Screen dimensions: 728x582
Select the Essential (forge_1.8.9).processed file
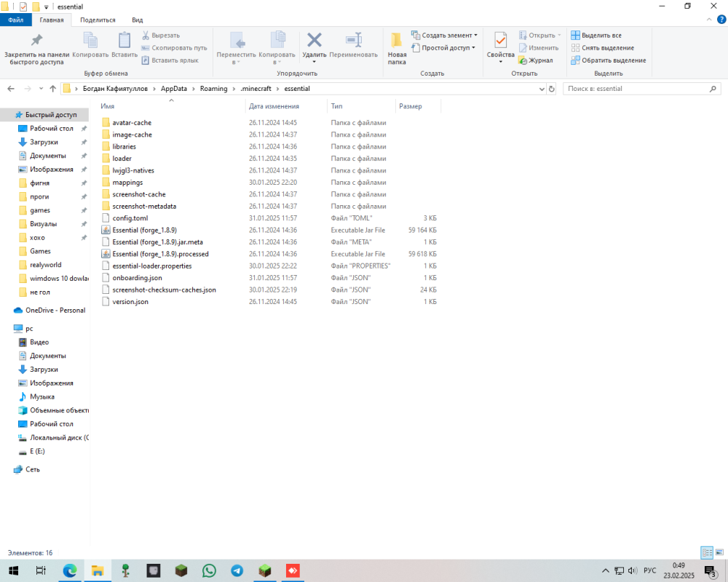click(x=160, y=254)
